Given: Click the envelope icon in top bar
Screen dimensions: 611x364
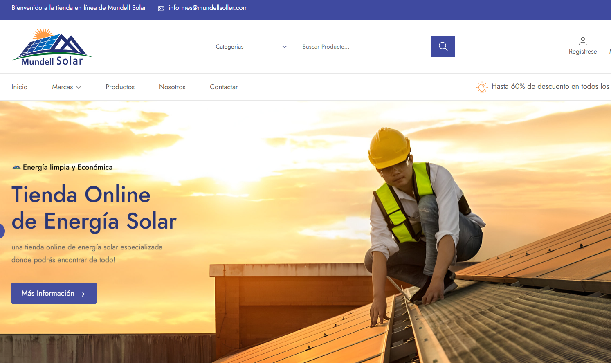Looking at the screenshot, I should [x=162, y=8].
